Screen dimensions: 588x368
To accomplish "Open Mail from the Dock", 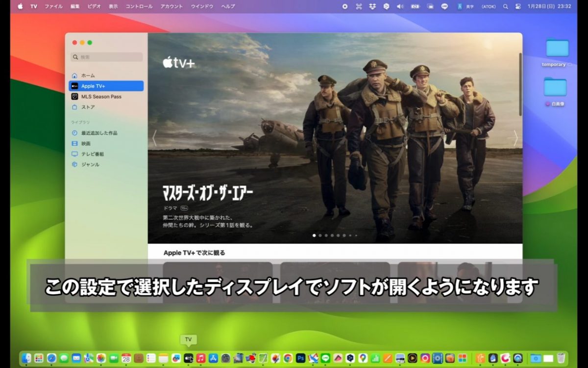I will (76, 358).
